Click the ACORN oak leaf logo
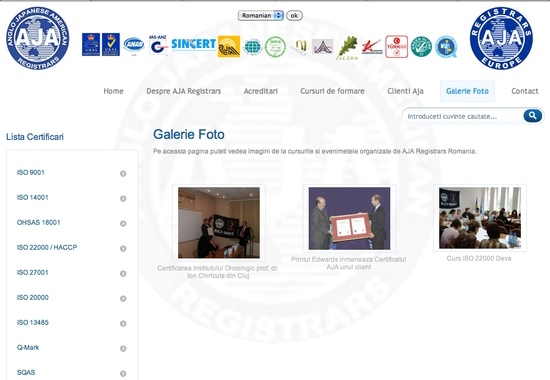550x380 pixels. [348, 48]
